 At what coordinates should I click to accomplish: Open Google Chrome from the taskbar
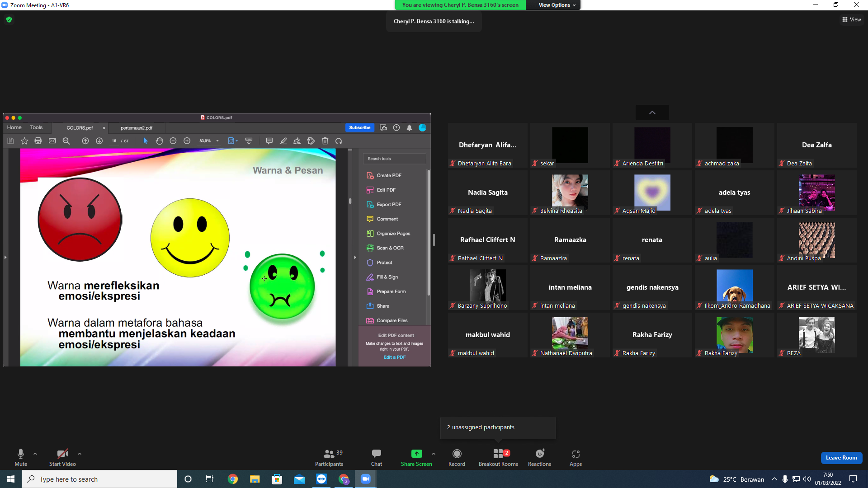coord(233,479)
